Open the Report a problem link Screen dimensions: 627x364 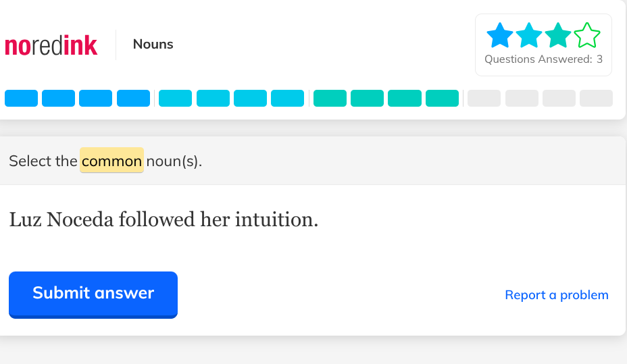pyautogui.click(x=557, y=295)
